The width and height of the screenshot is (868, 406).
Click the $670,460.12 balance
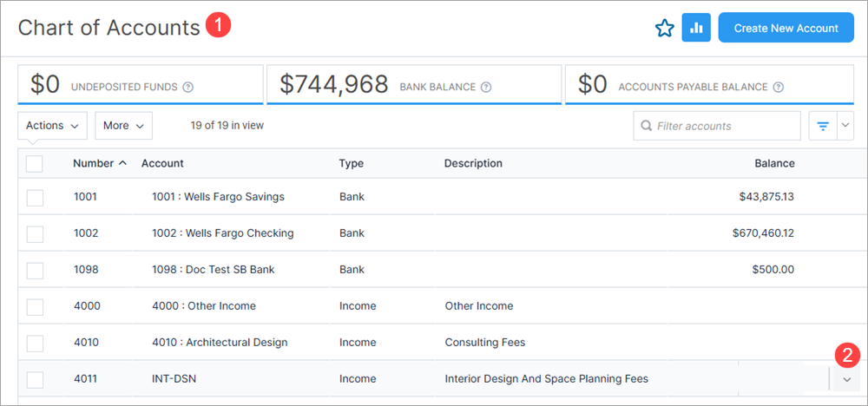click(x=763, y=232)
